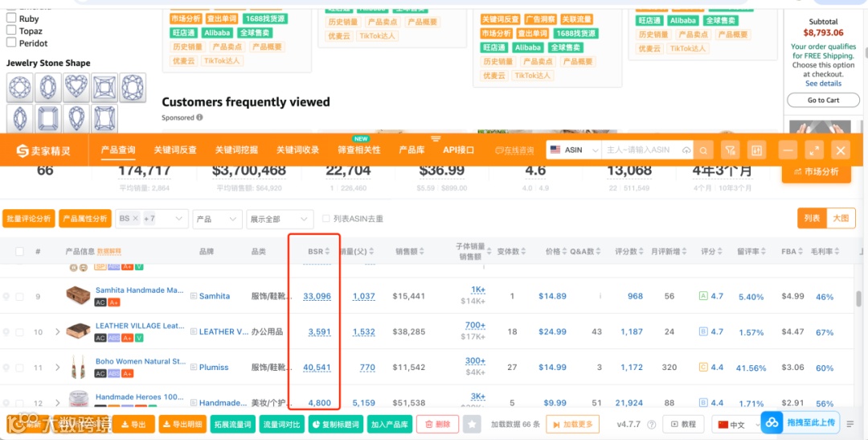Click the info icon next to Sponsored
The image size is (868, 440).
tap(199, 117)
